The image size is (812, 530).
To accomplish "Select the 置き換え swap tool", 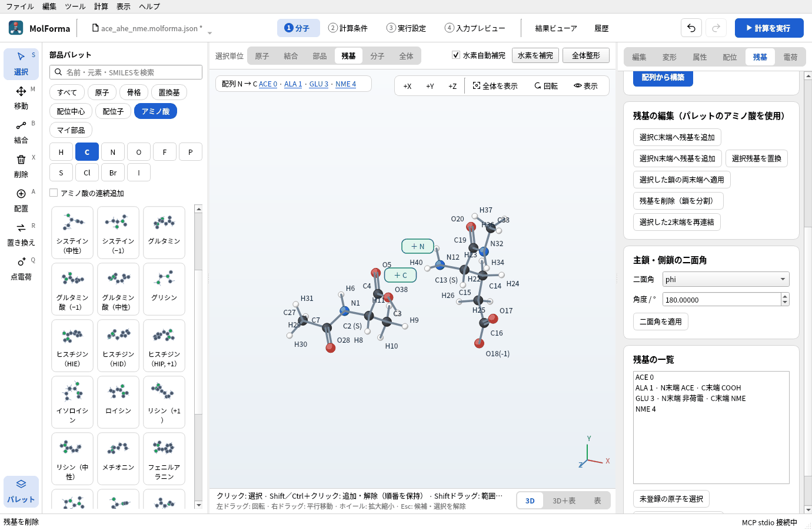I will [x=21, y=234].
